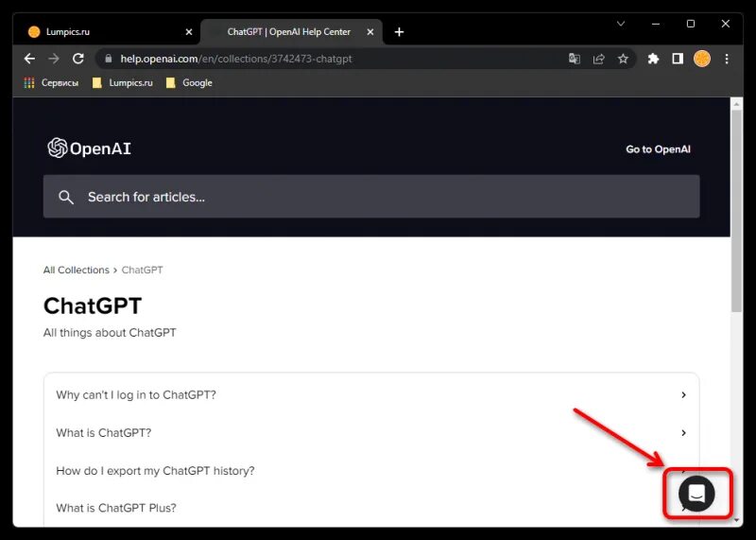Screen dimensions: 756x540
Task: Click the scrollbar up arrow
Action: pyautogui.click(x=736, y=103)
